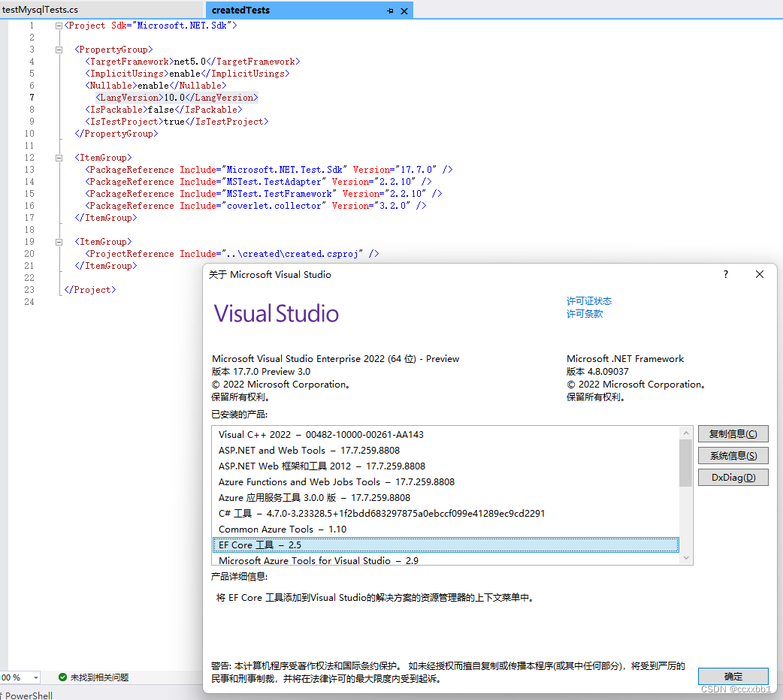783x700 pixels.
Task: Pin the createdTests tab
Action: pyautogui.click(x=390, y=11)
